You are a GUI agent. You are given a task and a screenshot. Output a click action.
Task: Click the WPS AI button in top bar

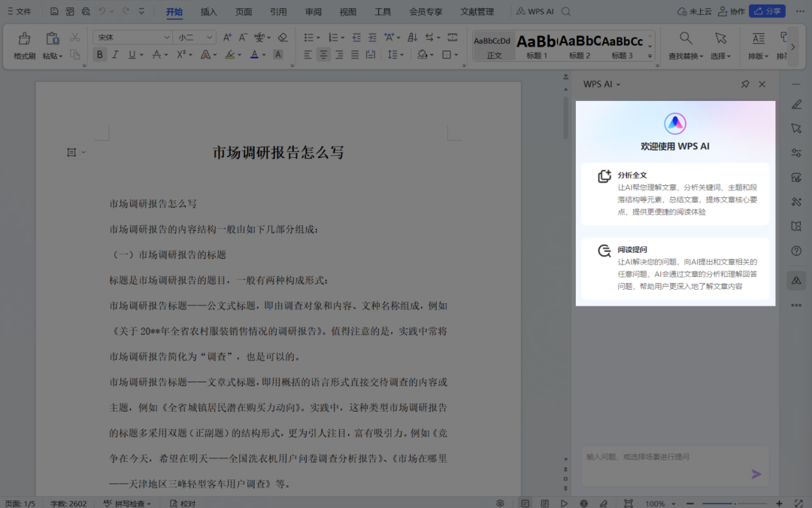tap(535, 11)
